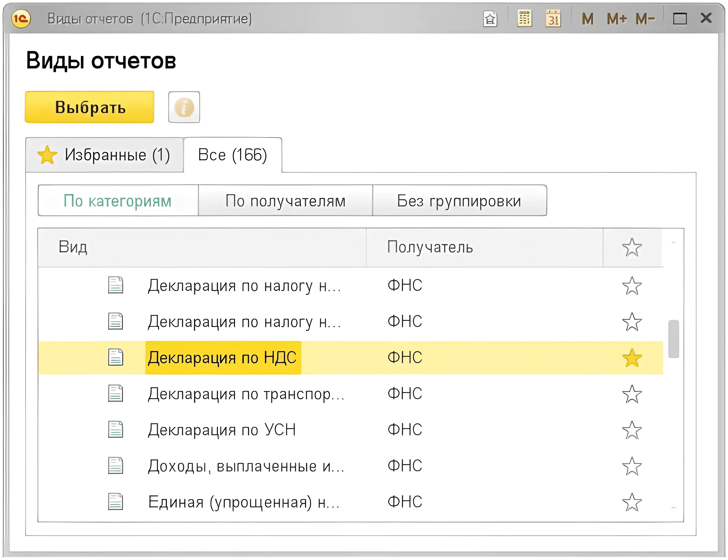The height and width of the screenshot is (560, 728).
Task: Select grouping По категориям
Action: click(118, 201)
